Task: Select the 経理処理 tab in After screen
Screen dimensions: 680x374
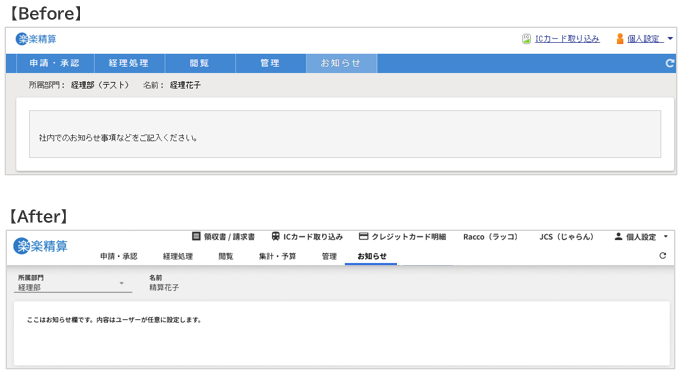Action: (x=178, y=256)
